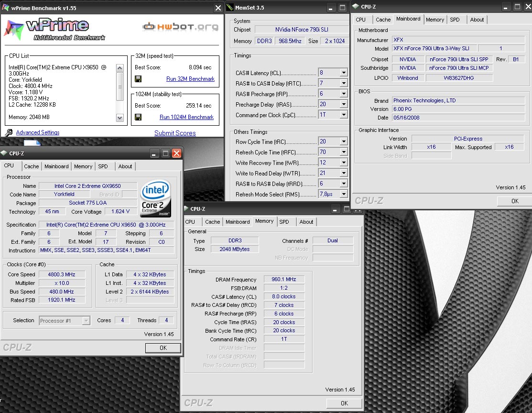532x413 pixels.
Task: Click the XFX nForce 790i Ultra 3-Way SLI model
Action: tap(434, 49)
